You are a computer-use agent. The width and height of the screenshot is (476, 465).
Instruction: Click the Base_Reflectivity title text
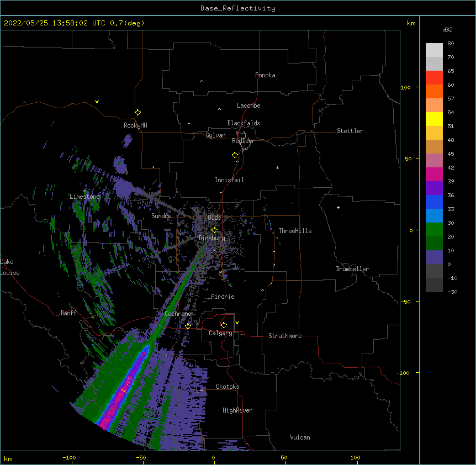238,8
